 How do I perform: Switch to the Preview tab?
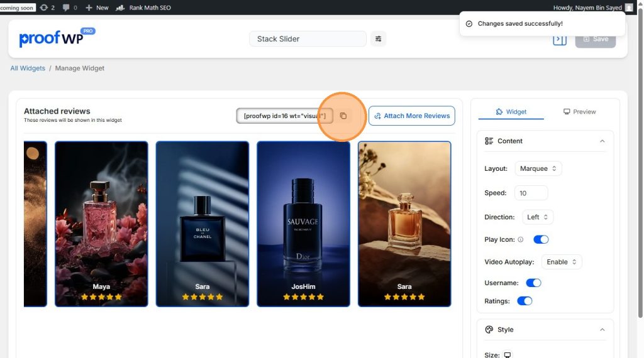[579, 112]
